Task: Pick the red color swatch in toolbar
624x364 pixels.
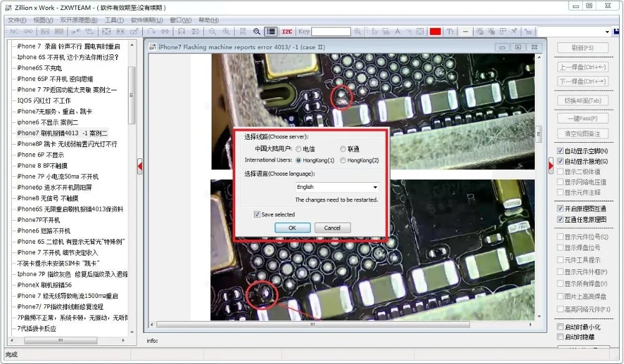Action: click(x=436, y=31)
